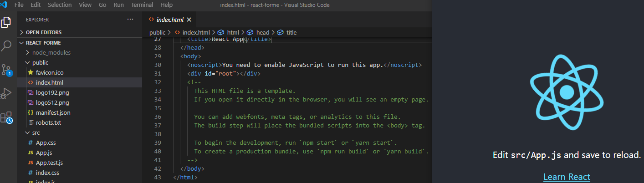Click head in the breadcrumb
The height and width of the screenshot is (183, 644).
point(263,32)
